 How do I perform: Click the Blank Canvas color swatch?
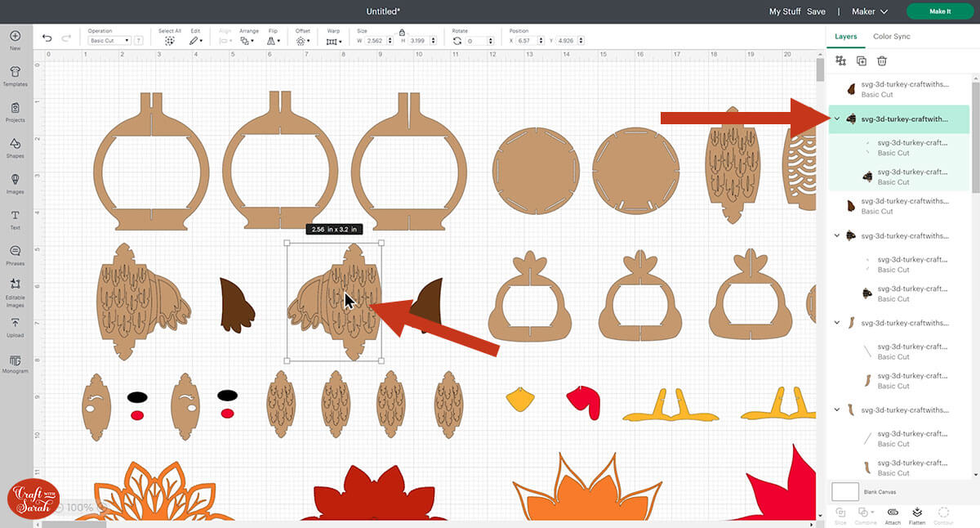coord(845,491)
